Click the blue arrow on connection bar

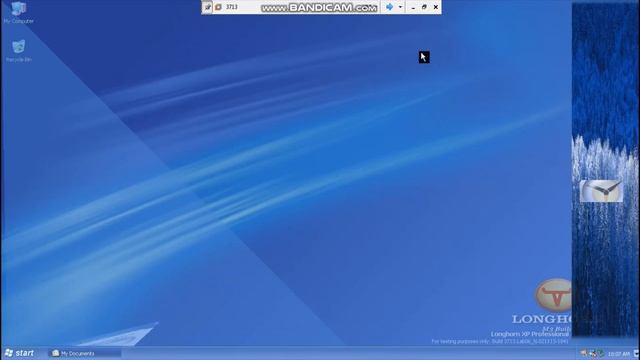click(389, 7)
